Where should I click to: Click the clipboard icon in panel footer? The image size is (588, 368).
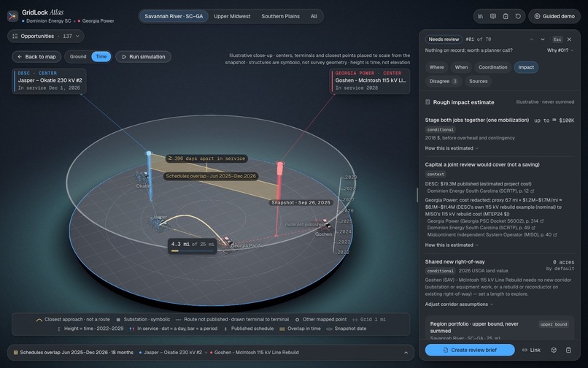568,350
